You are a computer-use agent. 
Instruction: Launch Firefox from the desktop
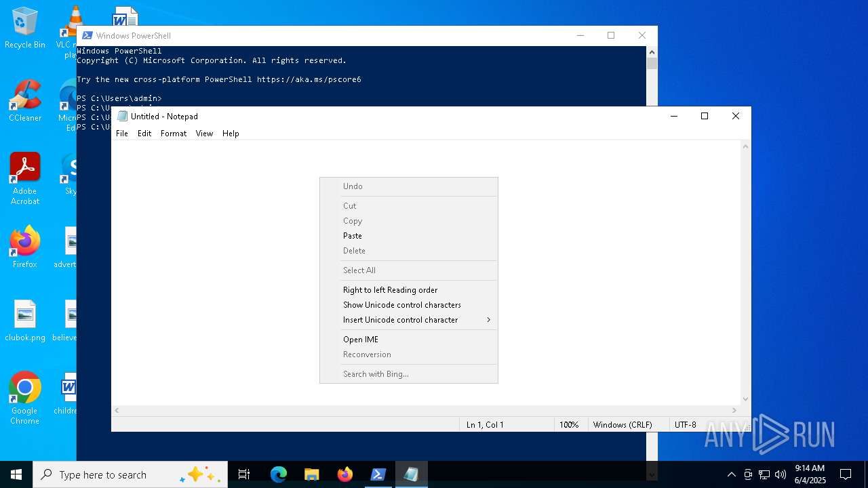pyautogui.click(x=25, y=247)
